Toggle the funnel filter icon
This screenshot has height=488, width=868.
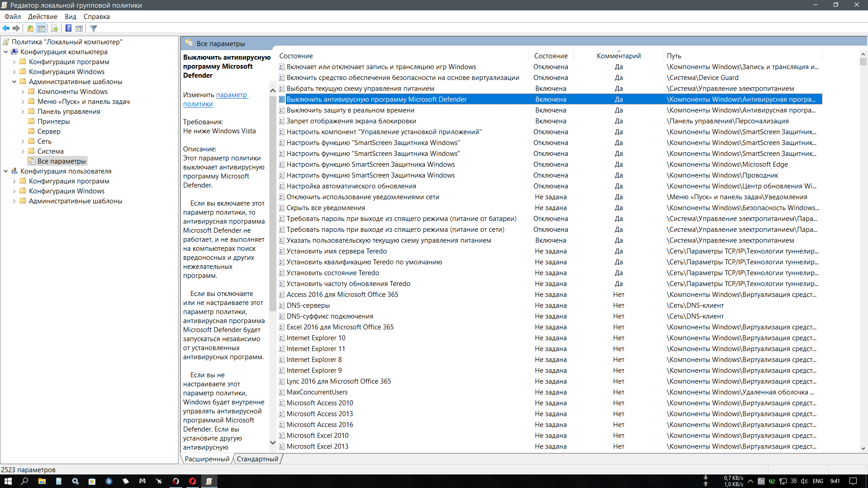click(94, 28)
